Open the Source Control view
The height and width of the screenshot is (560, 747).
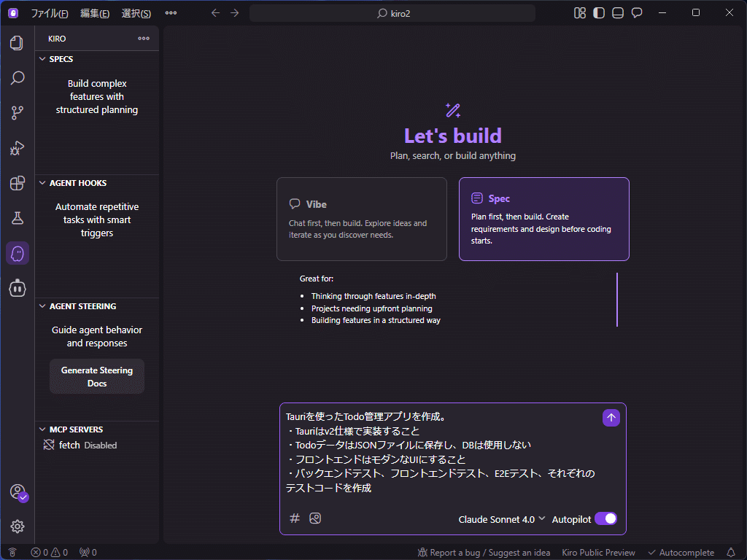17,112
